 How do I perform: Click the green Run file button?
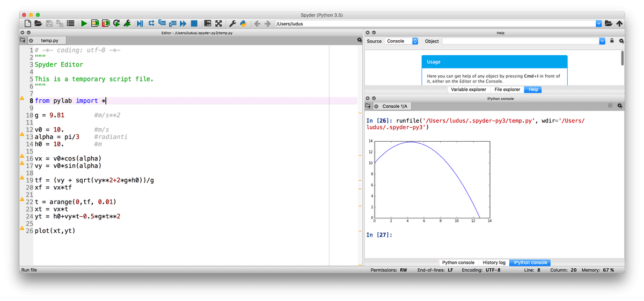pyautogui.click(x=84, y=24)
